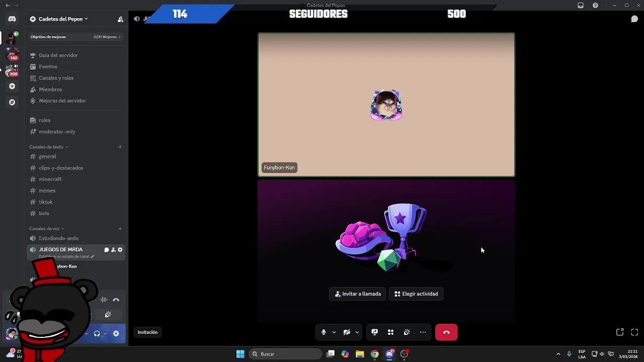Show voice channel chat bubble
This screenshot has height=362, width=644.
[x=634, y=19]
